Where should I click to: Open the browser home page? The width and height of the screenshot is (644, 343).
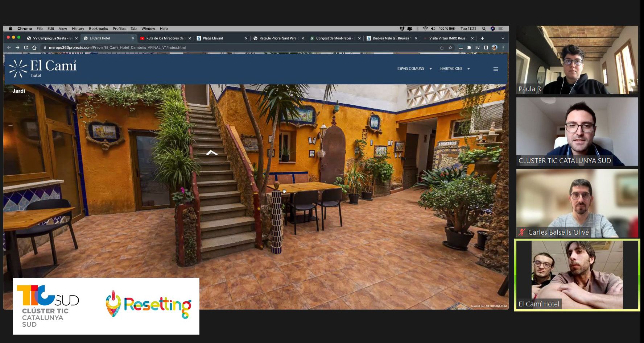pos(34,47)
